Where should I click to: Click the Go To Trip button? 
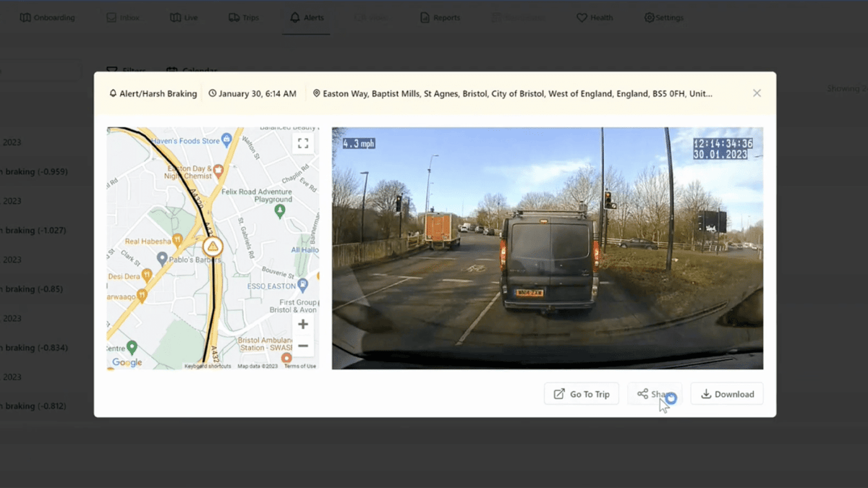pos(581,393)
